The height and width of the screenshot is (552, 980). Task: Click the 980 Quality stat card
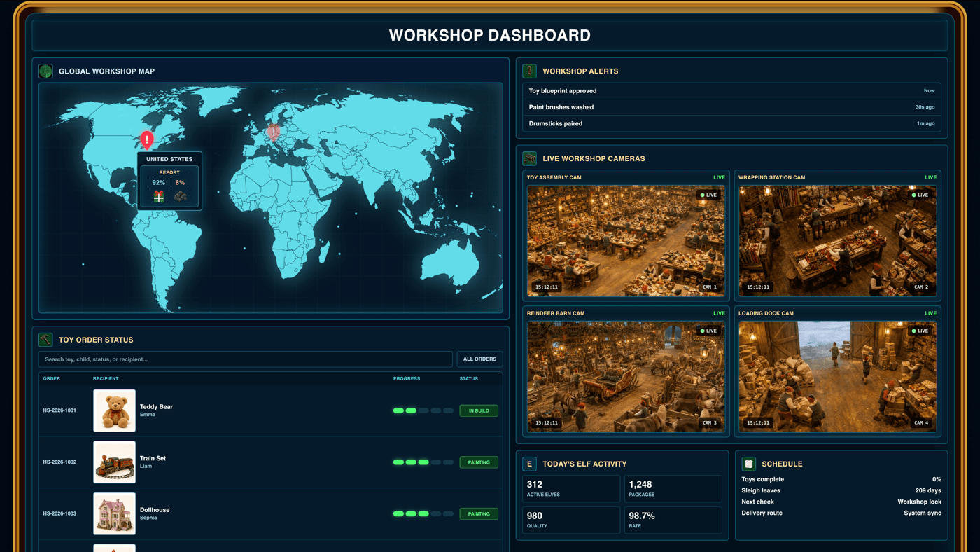point(571,520)
